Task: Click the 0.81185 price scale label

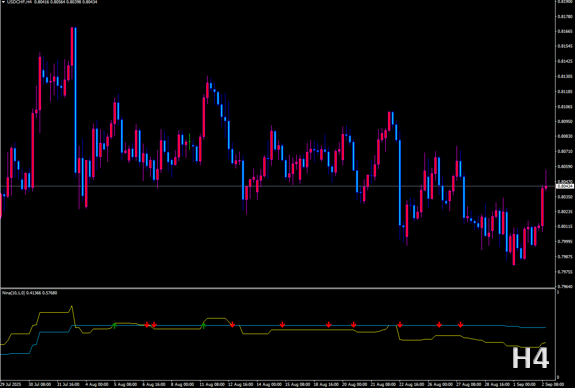Action: pyautogui.click(x=565, y=91)
